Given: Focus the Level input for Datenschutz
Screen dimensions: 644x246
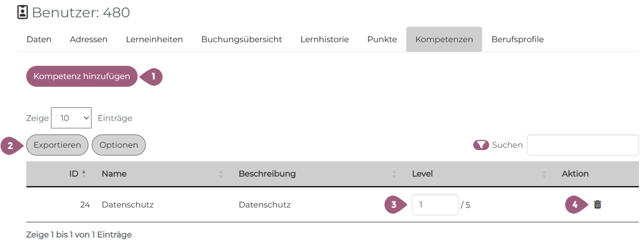Looking at the screenshot, I should click(434, 205).
